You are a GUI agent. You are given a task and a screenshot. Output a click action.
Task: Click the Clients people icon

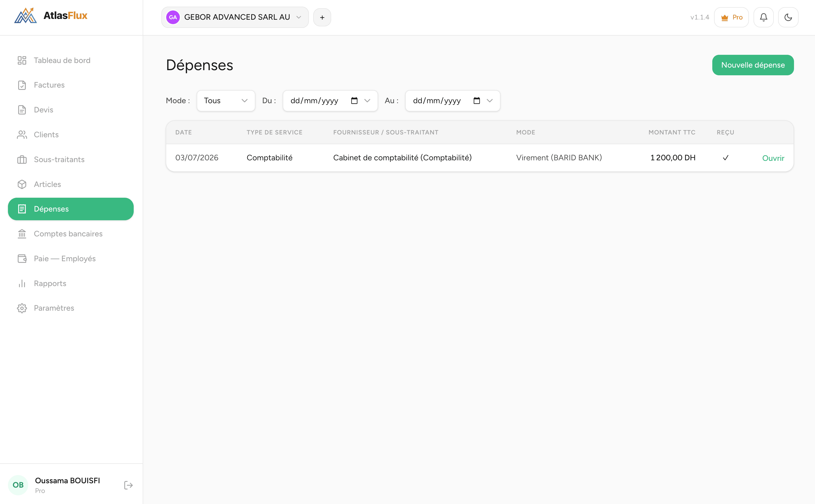pos(22,135)
